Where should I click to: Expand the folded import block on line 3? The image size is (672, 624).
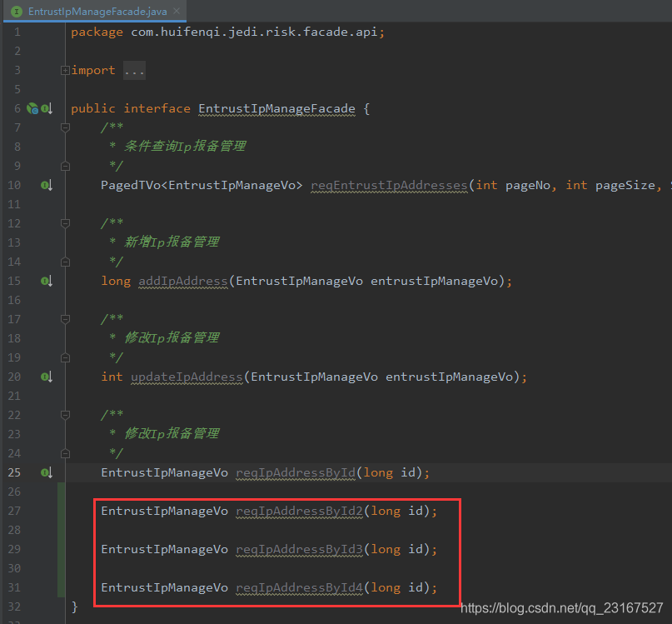(x=65, y=71)
